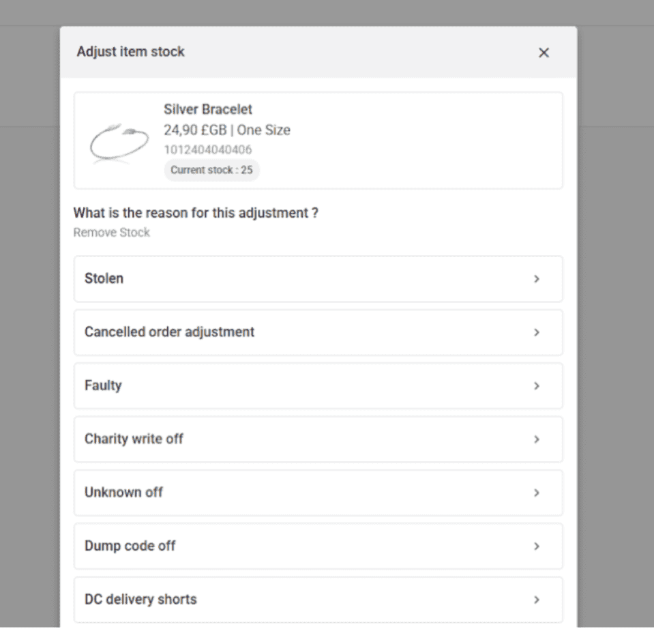
Task: Select Stolen as the adjustment reason
Action: tap(104, 278)
